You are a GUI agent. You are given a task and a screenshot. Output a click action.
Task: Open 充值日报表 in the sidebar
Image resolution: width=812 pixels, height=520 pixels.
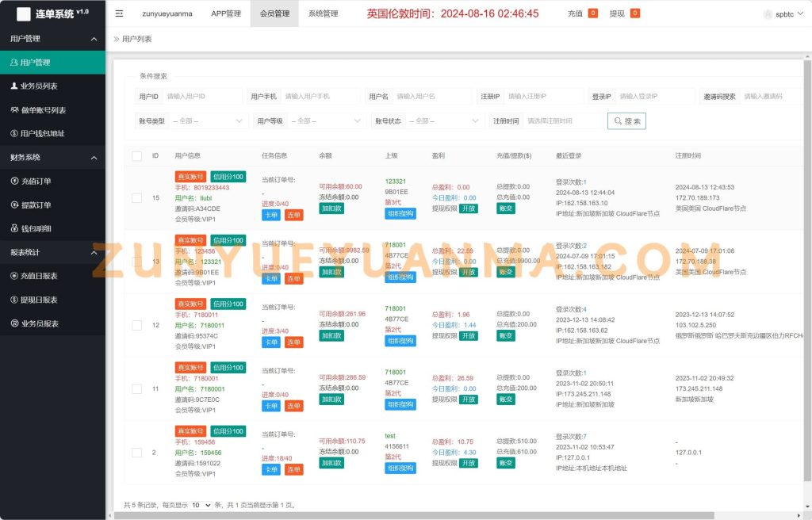pos(52,276)
